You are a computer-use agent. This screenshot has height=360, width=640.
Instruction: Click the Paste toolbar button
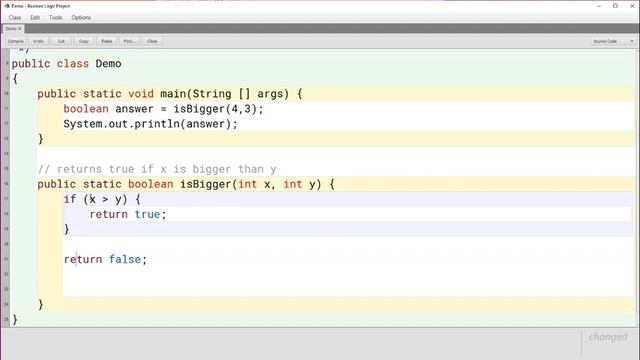coord(107,41)
